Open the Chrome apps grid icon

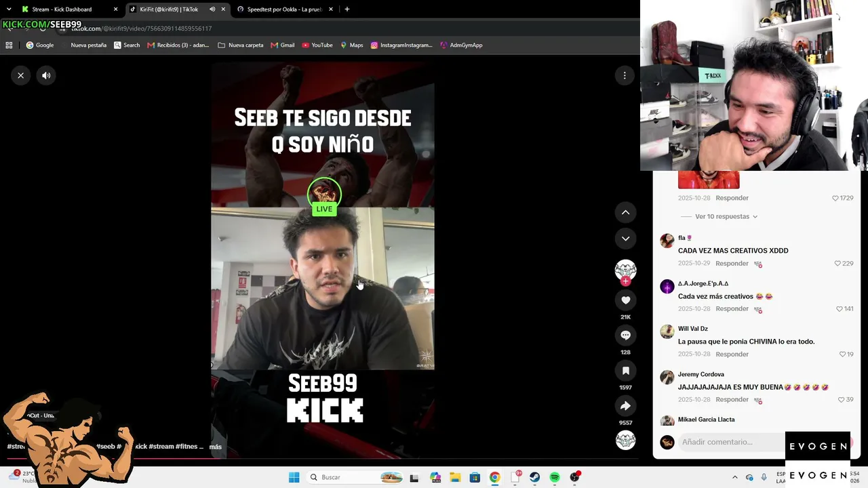tap(9, 45)
